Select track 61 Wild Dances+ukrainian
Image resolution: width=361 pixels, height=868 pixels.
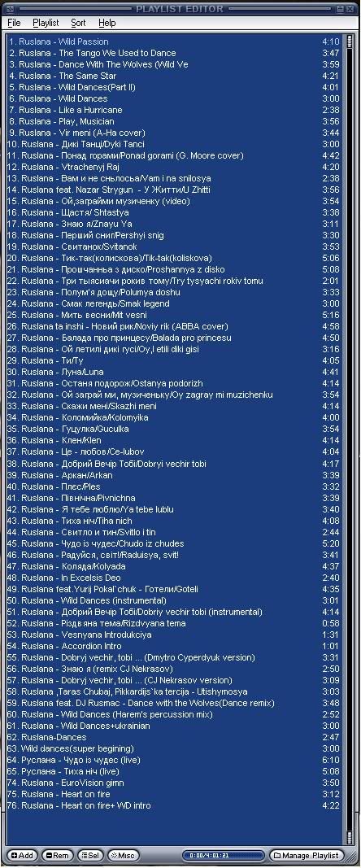tap(175, 726)
